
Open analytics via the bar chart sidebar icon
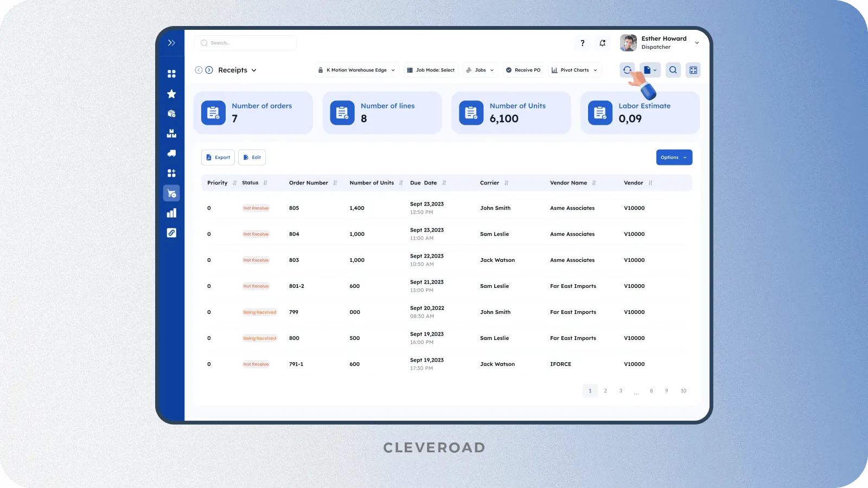[x=171, y=213]
